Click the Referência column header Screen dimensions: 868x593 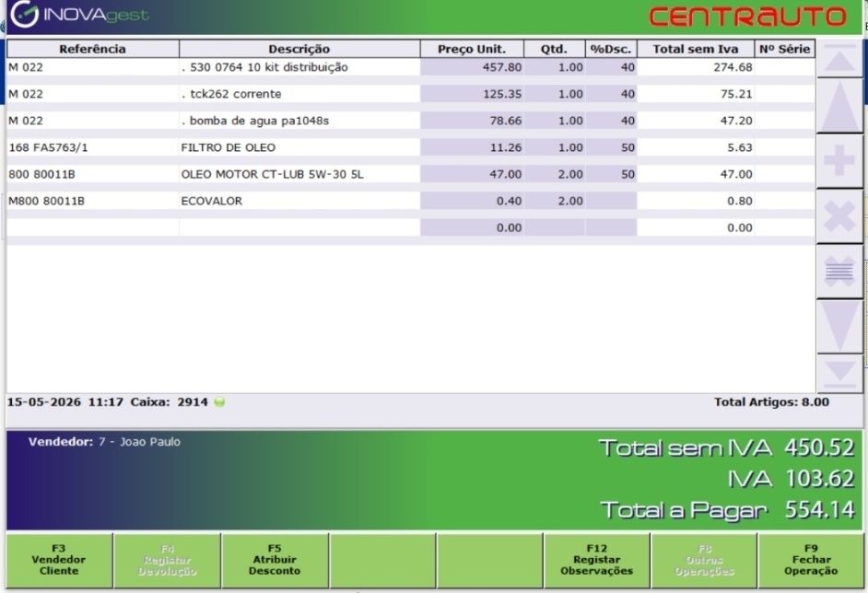pos(92,49)
